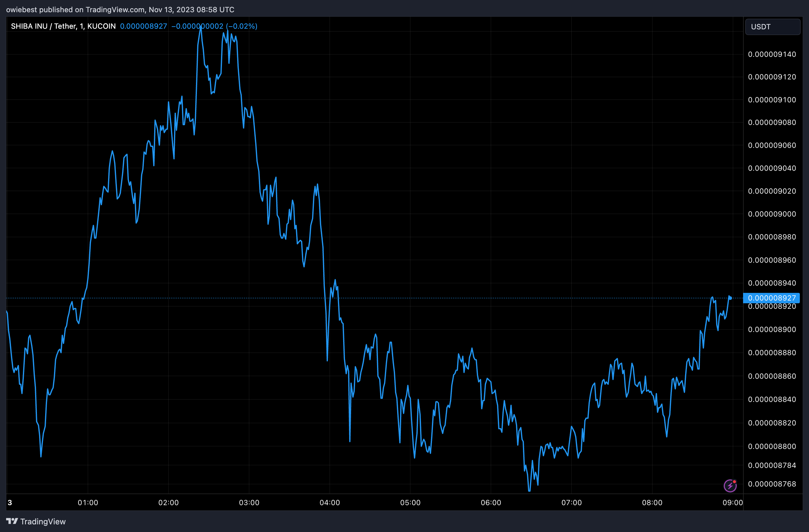This screenshot has width=809, height=532.
Task: Click the 01:00 time axis label
Action: click(88, 502)
